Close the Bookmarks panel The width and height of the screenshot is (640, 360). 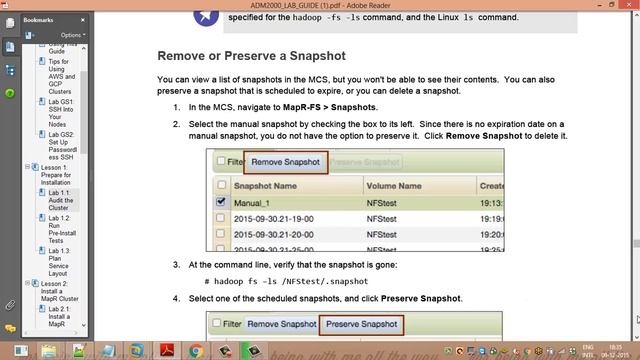coord(83,20)
